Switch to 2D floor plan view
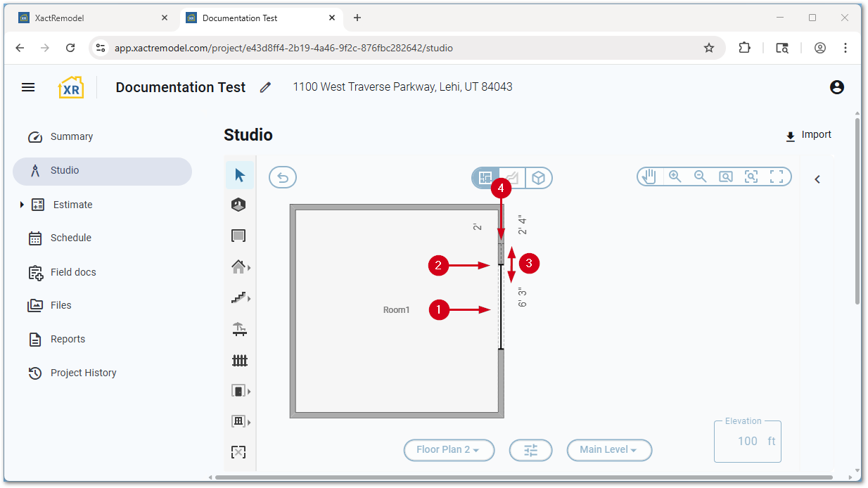 (485, 178)
